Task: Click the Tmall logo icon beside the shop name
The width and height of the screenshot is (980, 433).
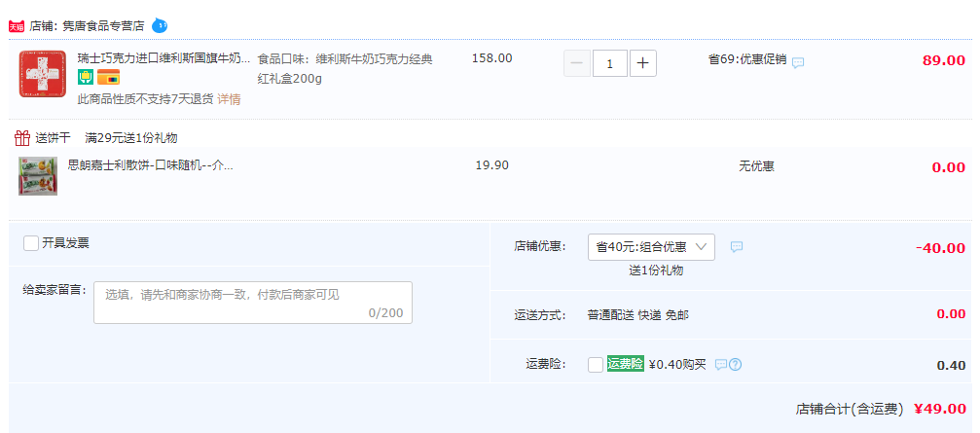Action: click(x=17, y=26)
